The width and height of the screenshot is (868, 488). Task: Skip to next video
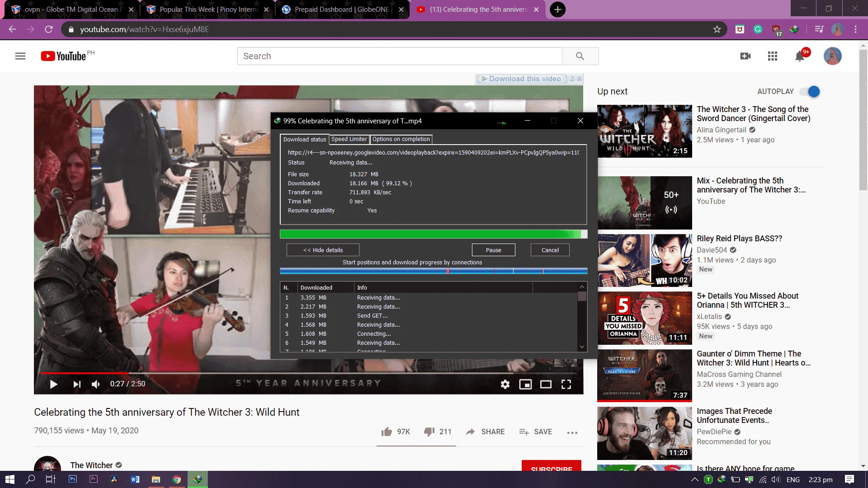coord(77,384)
